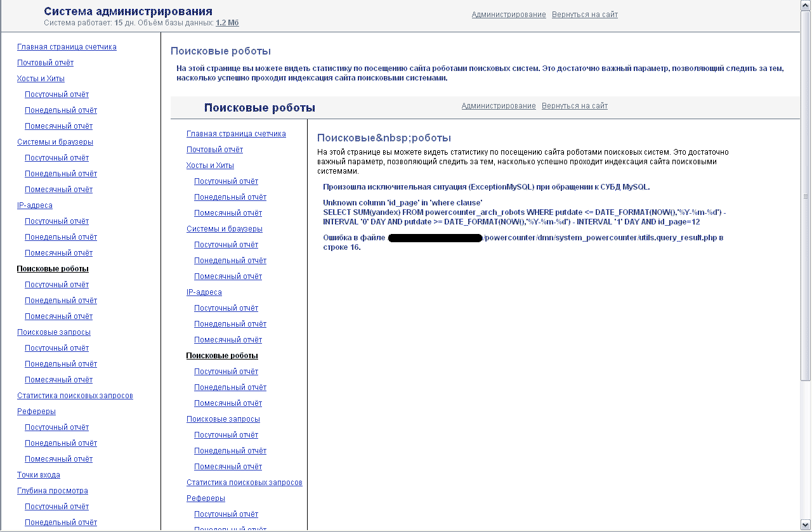Viewport: 812px width, 532px height.
Task: Open Помесячный отчёт under nested Поисковые запросы
Action: click(228, 467)
